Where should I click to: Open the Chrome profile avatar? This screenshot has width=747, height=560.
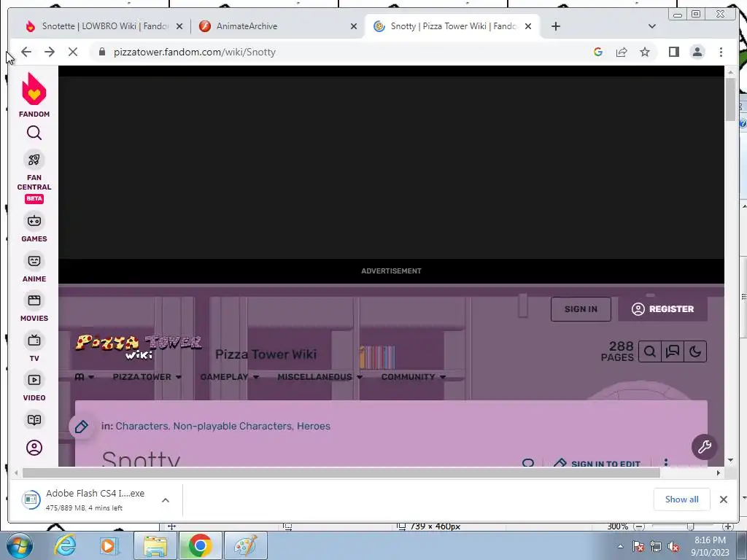tap(697, 52)
